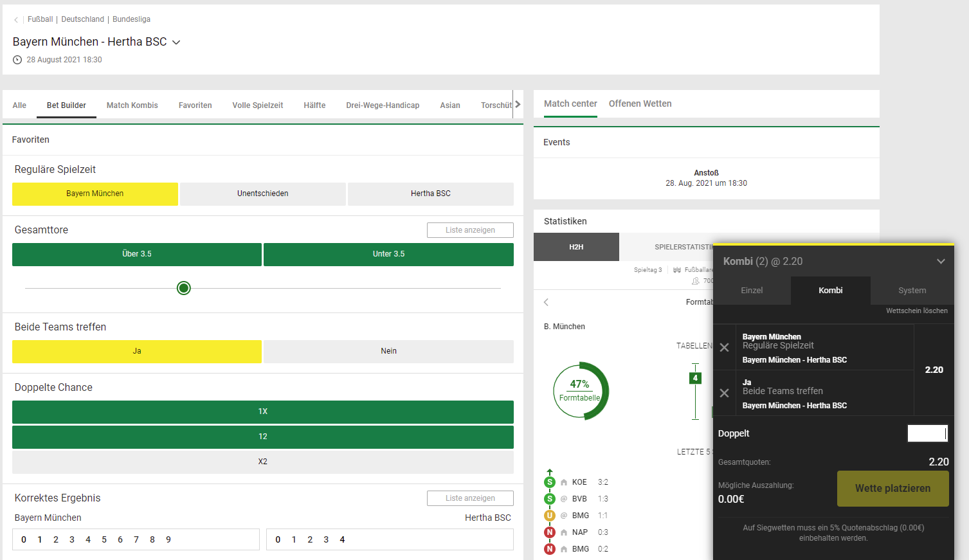Click the away @ icon beside BVB
969x560 pixels.
(564, 499)
